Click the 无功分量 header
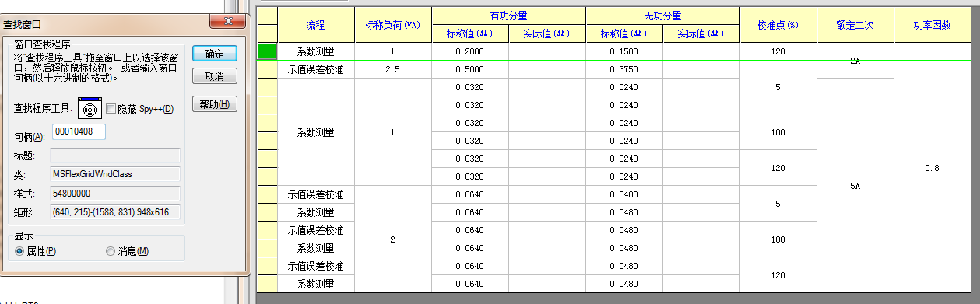 tap(662, 16)
